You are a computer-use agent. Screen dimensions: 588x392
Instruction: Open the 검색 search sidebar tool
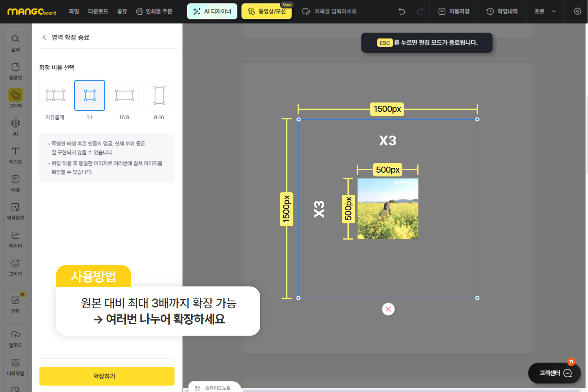16,43
